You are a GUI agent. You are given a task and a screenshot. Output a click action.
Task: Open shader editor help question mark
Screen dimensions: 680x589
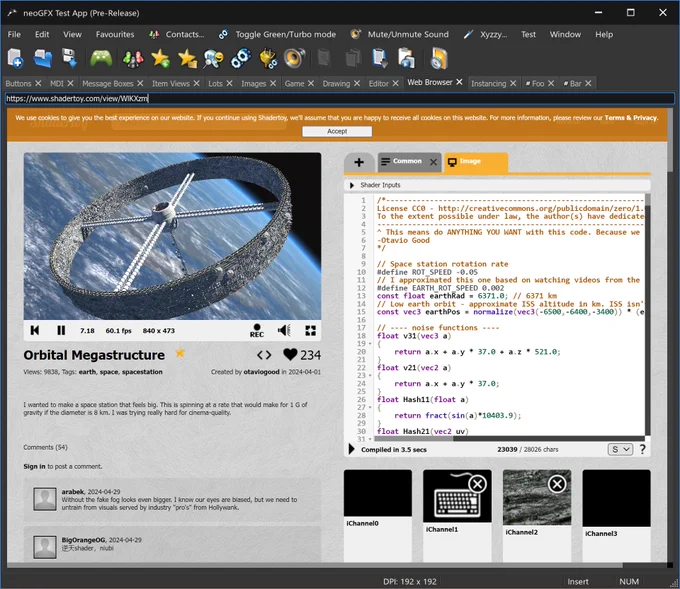point(642,449)
